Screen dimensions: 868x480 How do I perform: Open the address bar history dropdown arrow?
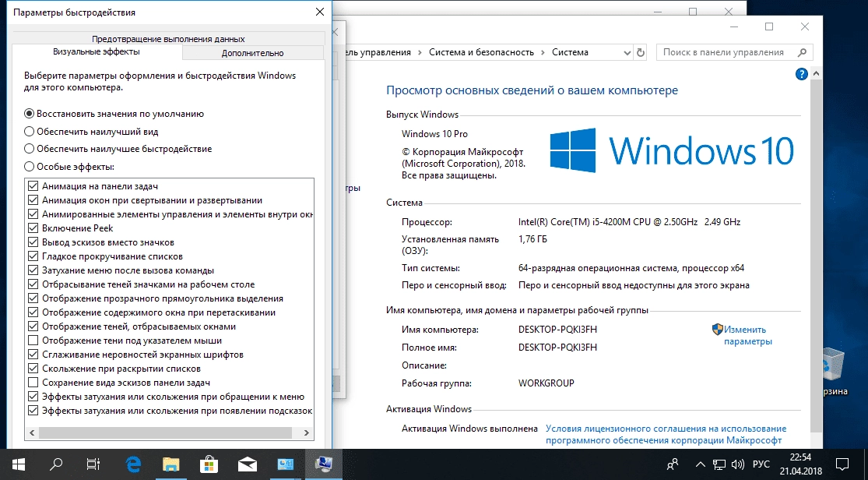[x=627, y=53]
